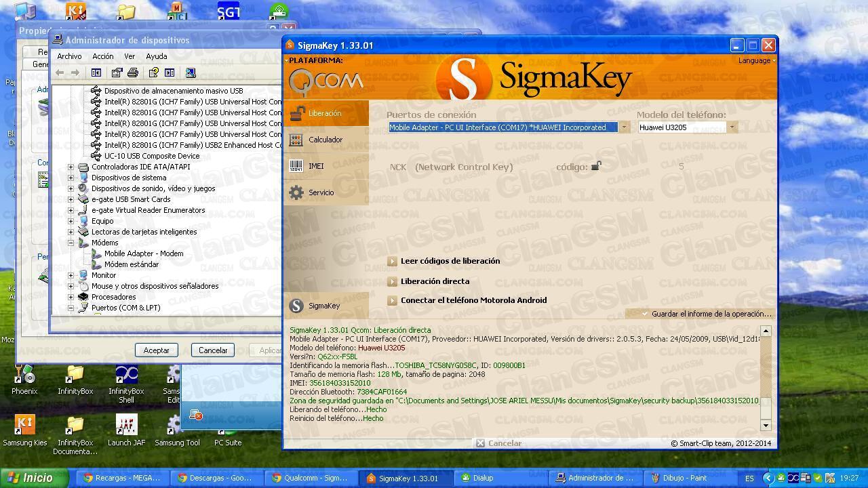Screen dimensions: 868x488
Task: Click the Forward arrow in Device Manager toolbar
Action: click(75, 73)
